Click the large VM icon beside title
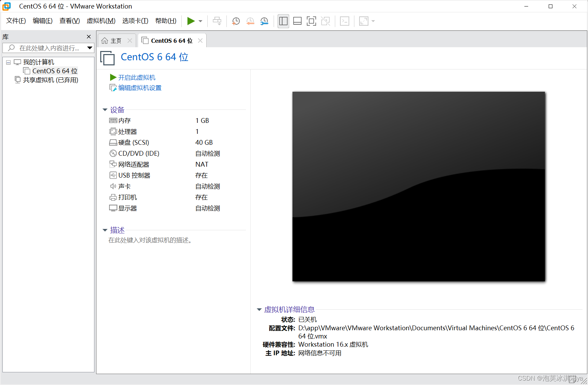Viewport: 588px width, 385px height. (x=107, y=58)
